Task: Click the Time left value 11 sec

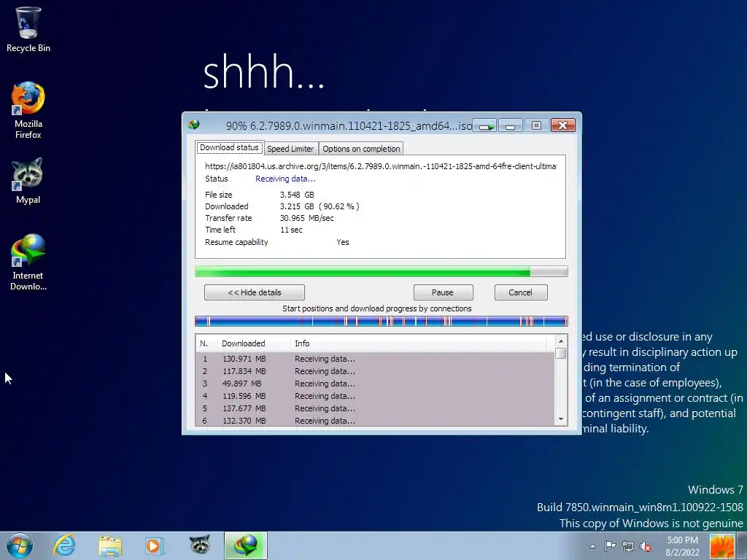Action: point(291,230)
